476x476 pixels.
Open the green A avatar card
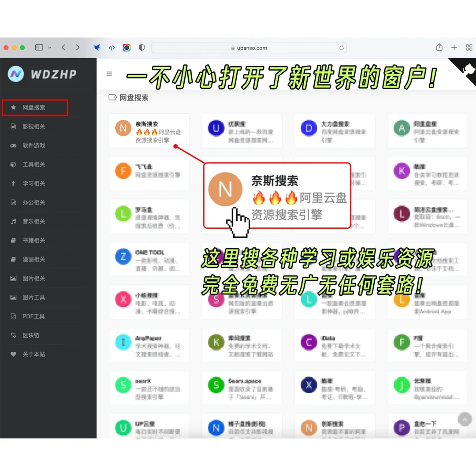(x=428, y=131)
